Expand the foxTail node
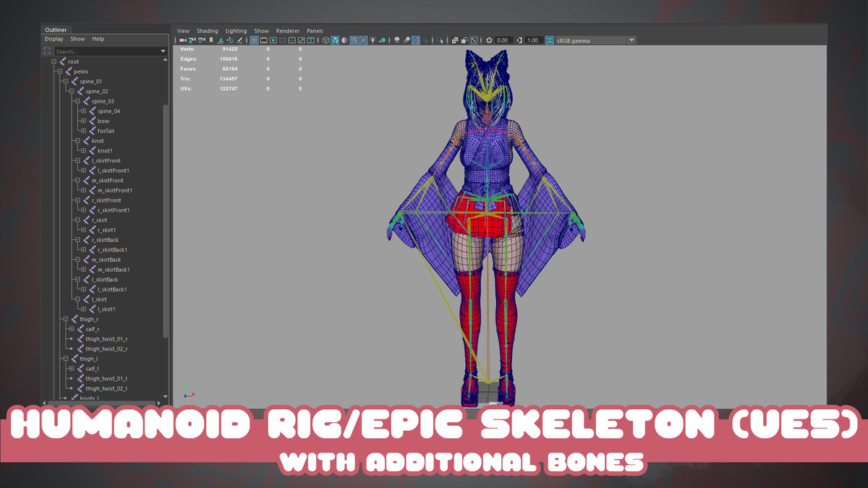Screen dimensions: 868x488 (x=83, y=131)
